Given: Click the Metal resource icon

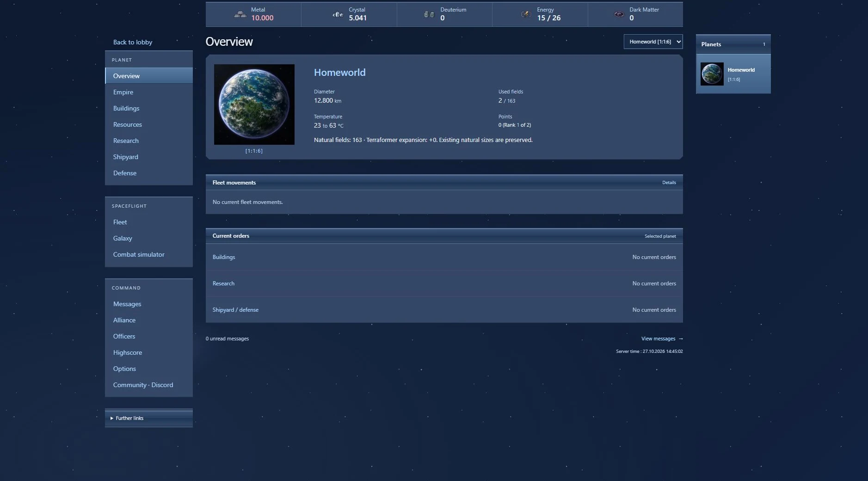Looking at the screenshot, I should tap(240, 14).
